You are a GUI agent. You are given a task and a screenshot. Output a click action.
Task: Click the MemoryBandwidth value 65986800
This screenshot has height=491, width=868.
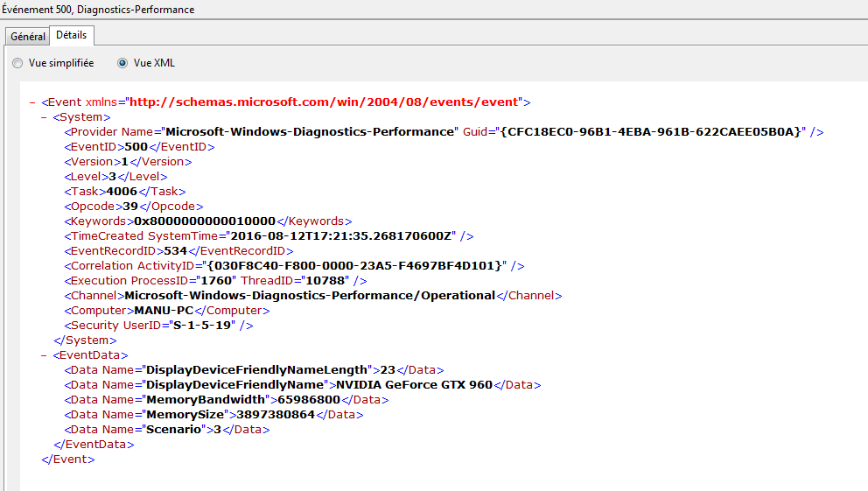pyautogui.click(x=309, y=400)
